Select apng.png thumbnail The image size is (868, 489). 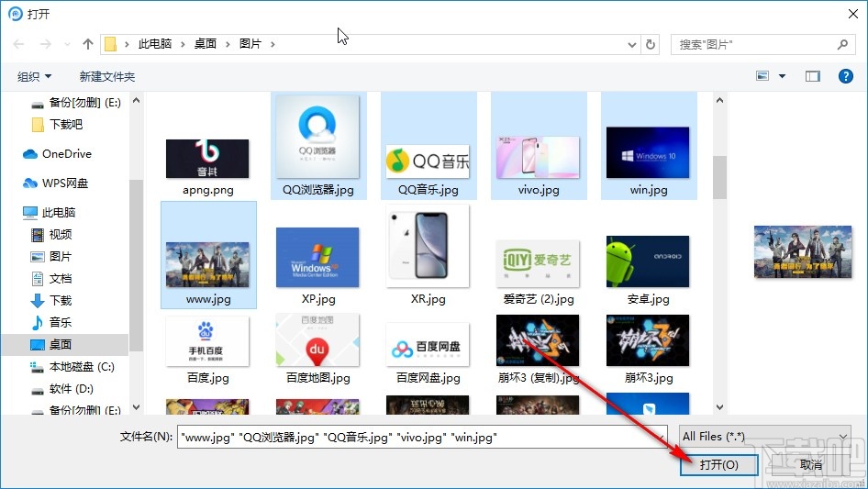[207, 159]
